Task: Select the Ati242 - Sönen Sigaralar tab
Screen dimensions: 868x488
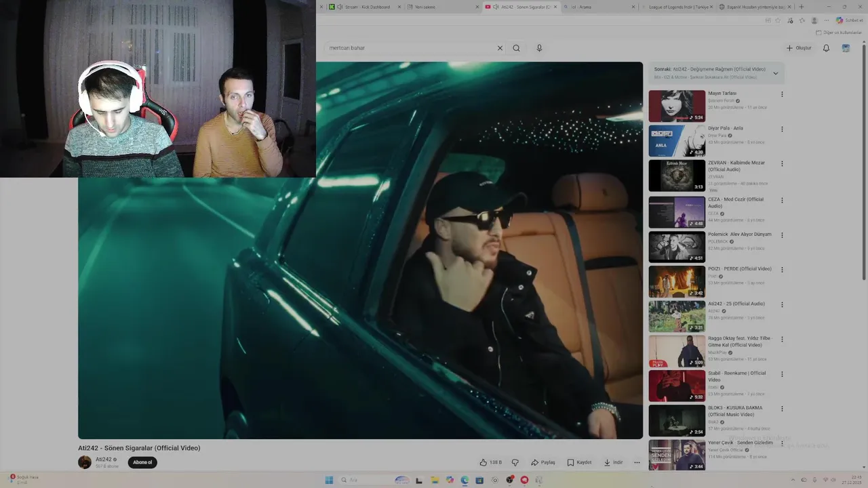Action: [522, 7]
